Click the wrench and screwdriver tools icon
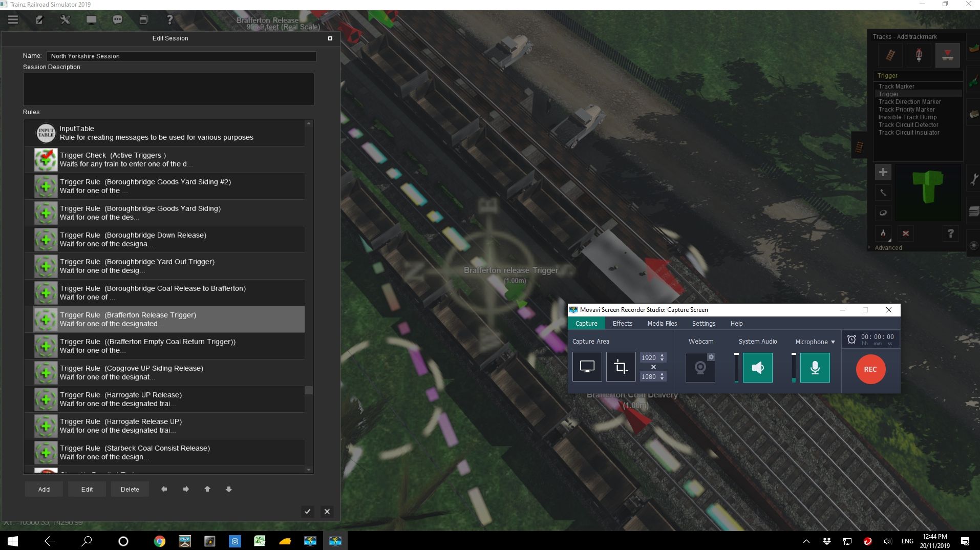The height and width of the screenshot is (550, 980). pos(65,20)
